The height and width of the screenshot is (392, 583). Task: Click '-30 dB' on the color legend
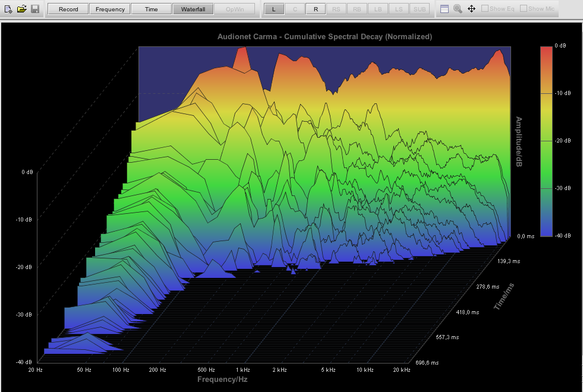[x=563, y=188]
